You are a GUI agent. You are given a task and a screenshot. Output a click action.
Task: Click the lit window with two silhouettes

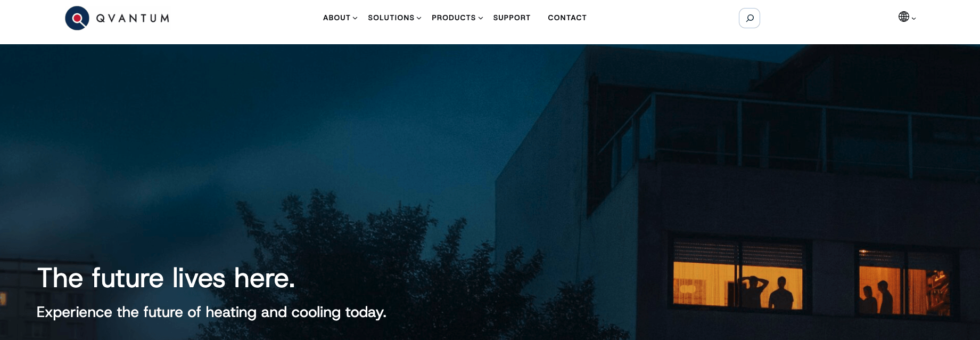click(x=904, y=282)
